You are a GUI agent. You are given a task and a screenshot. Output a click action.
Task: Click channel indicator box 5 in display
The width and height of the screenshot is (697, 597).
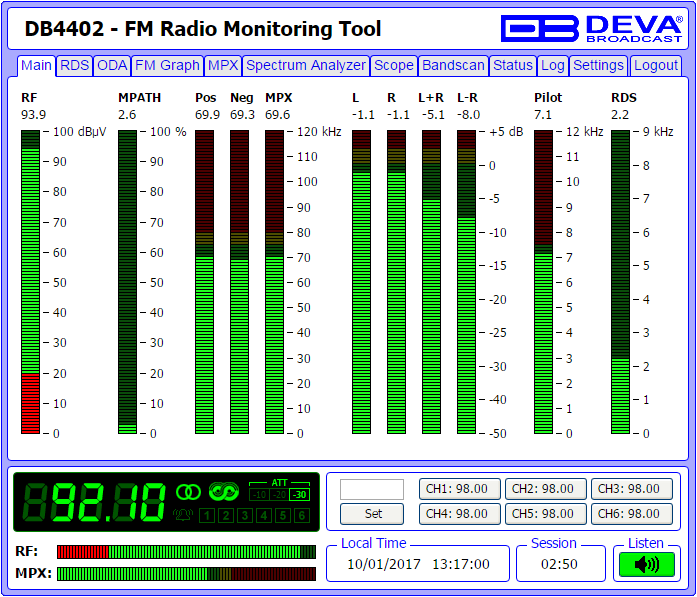[283, 515]
